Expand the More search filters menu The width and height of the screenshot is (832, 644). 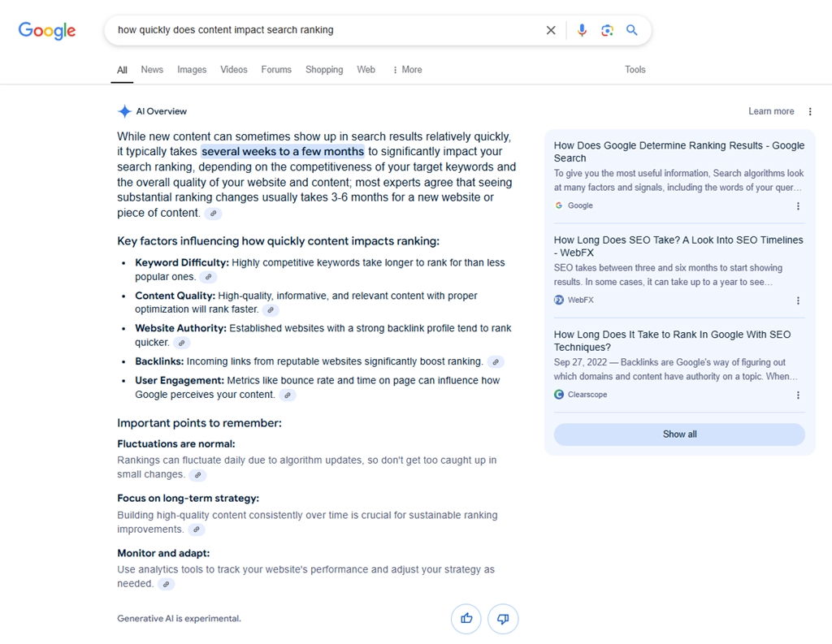pos(408,70)
